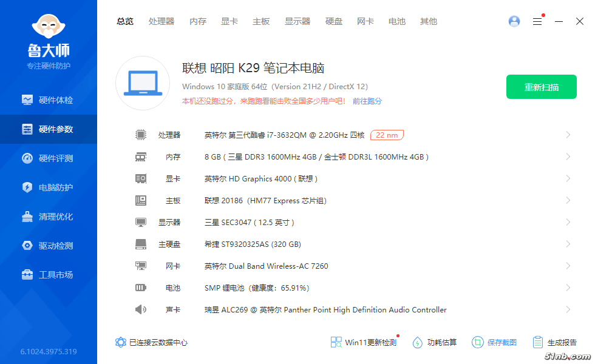The height and width of the screenshot is (364, 595).
Task: Expand the 电池 battery details chevron
Action: click(x=568, y=288)
